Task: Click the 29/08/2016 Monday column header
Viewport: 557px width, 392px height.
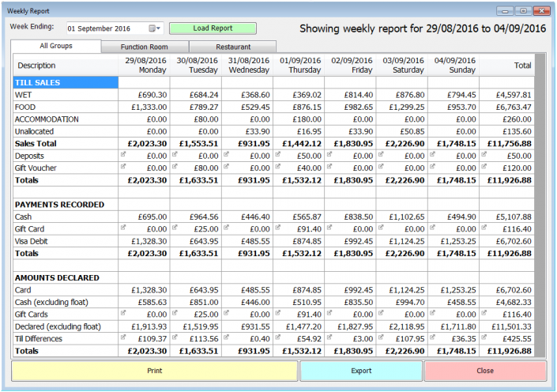Action: pos(145,65)
